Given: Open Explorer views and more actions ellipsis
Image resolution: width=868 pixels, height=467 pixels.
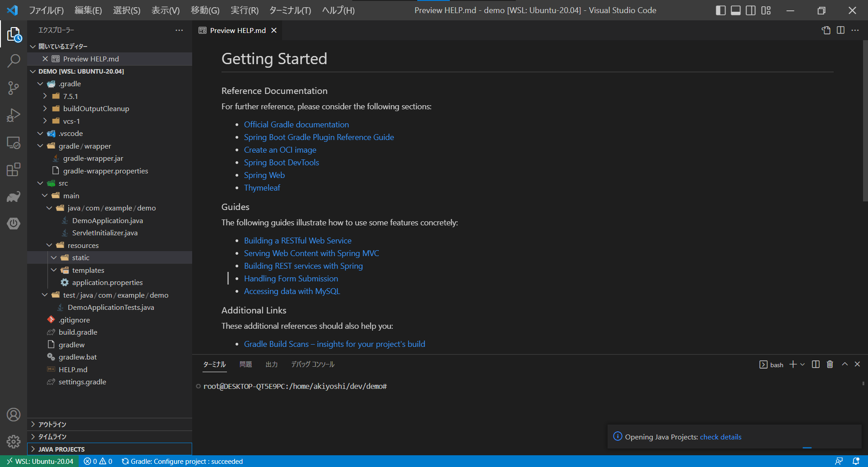Looking at the screenshot, I should tap(179, 30).
